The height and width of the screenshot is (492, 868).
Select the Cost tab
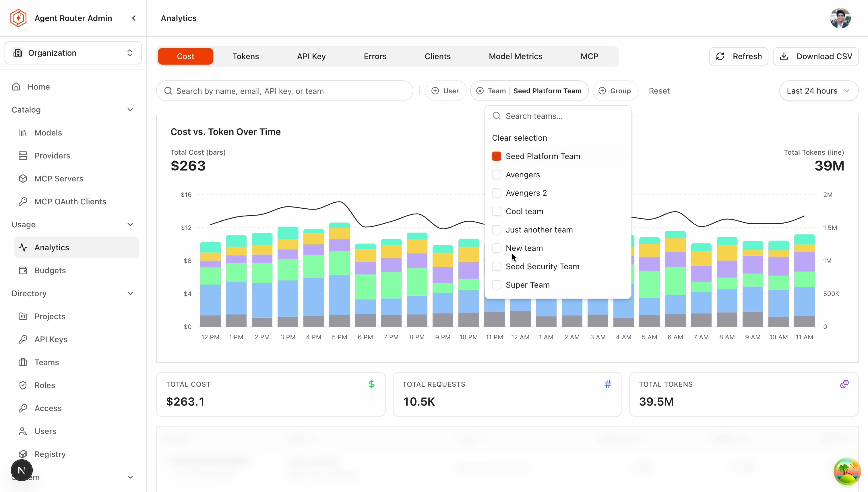[x=185, y=57]
